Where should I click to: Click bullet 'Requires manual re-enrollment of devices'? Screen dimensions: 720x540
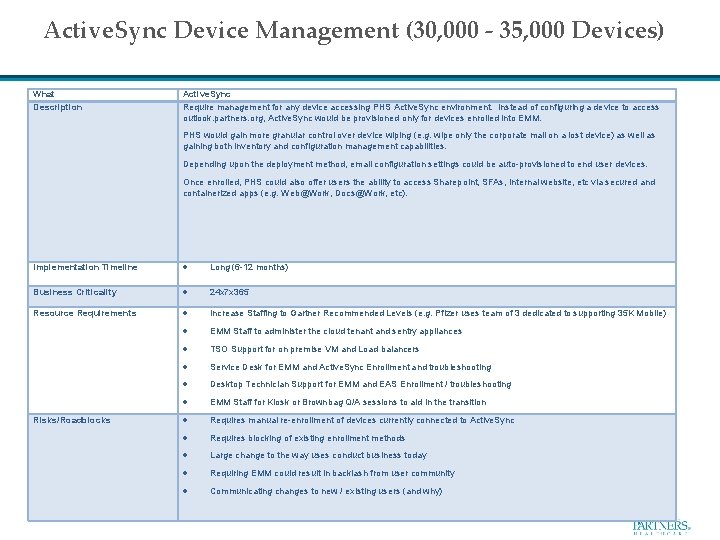tap(362, 420)
